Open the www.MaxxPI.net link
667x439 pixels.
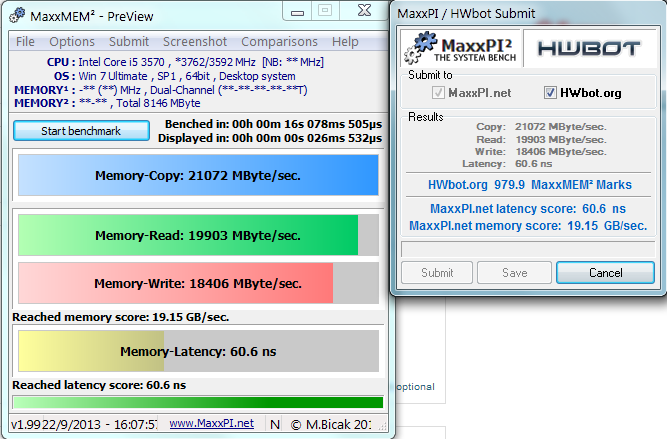click(211, 423)
